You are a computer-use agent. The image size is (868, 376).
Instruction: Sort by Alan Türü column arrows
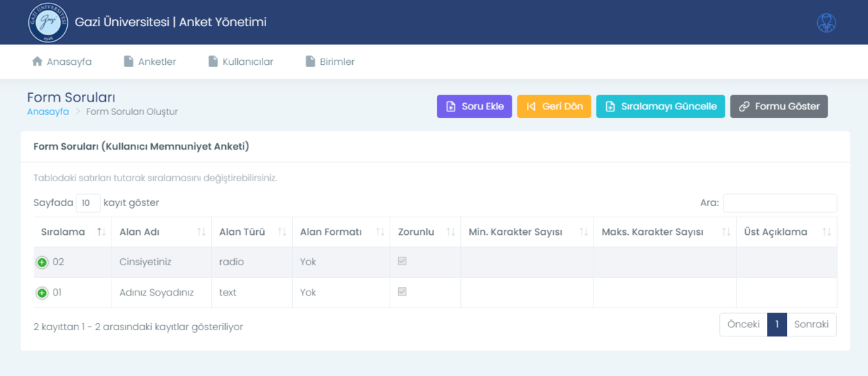click(282, 232)
